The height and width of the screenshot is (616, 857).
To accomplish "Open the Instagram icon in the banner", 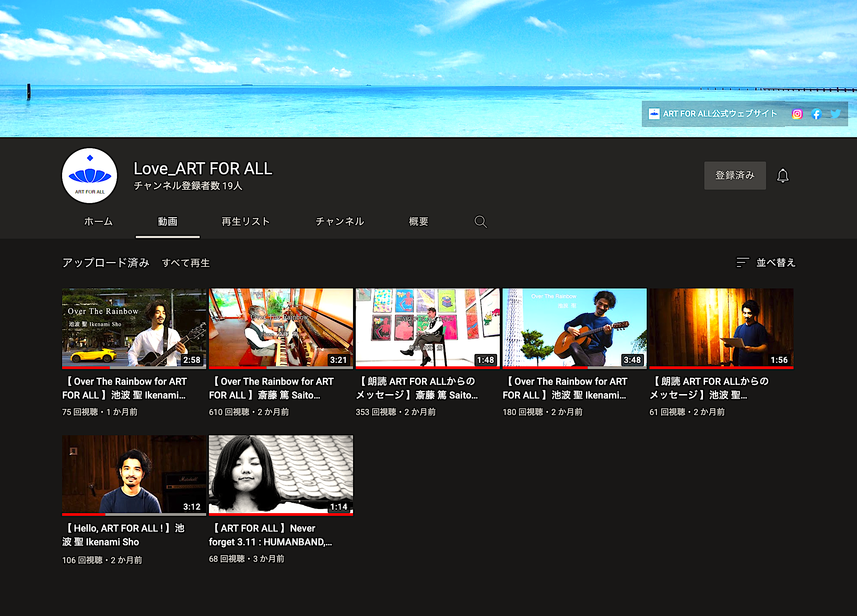I will click(797, 114).
